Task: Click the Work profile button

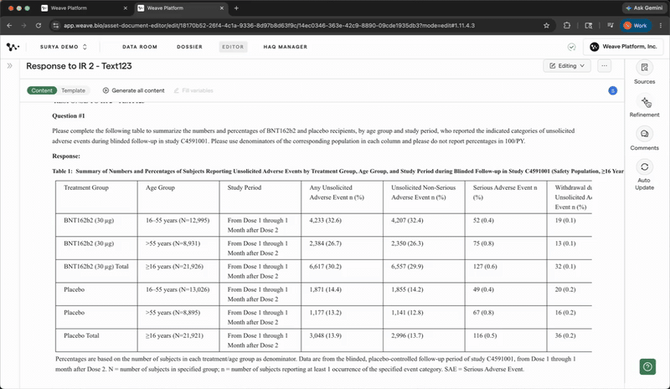Action: click(635, 26)
